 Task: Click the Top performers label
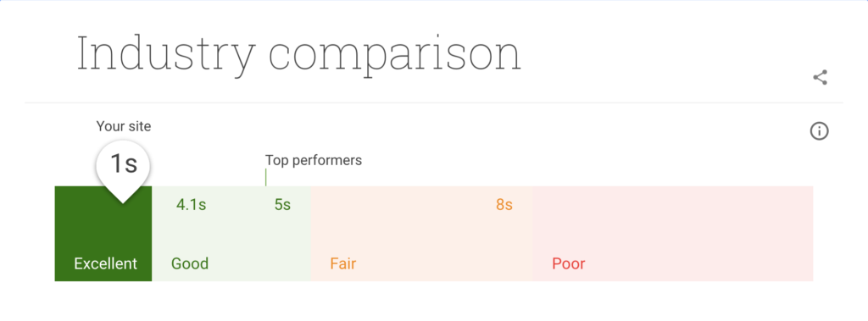point(314,161)
